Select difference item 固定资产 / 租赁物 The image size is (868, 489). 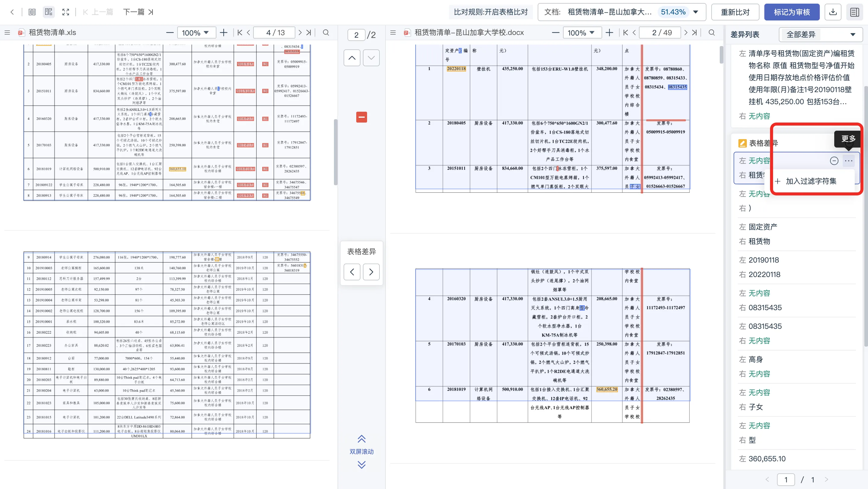tap(797, 234)
